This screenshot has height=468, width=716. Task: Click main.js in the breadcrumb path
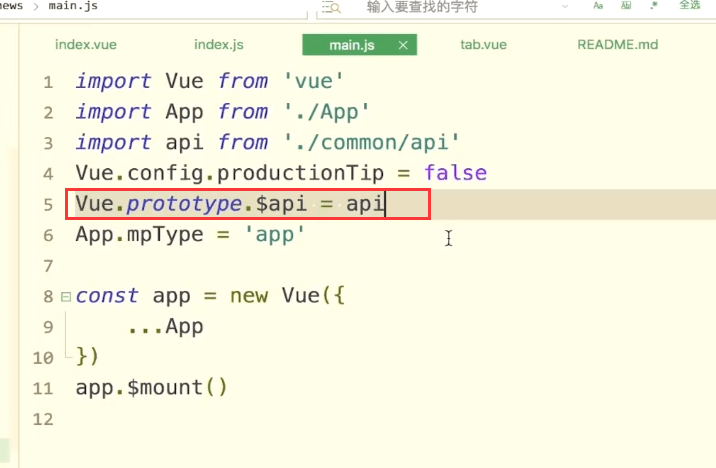[x=73, y=6]
